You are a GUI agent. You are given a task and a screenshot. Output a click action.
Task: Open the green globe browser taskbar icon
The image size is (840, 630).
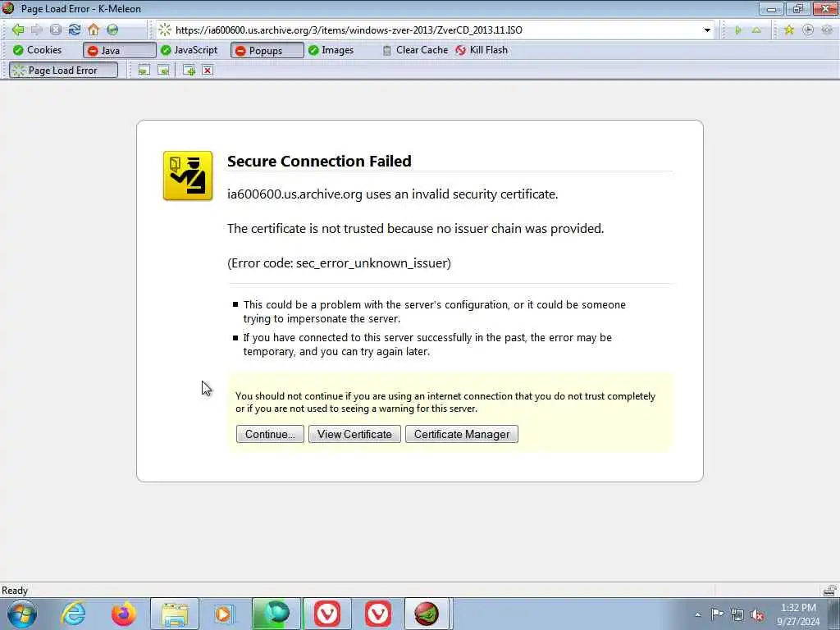coord(276,614)
